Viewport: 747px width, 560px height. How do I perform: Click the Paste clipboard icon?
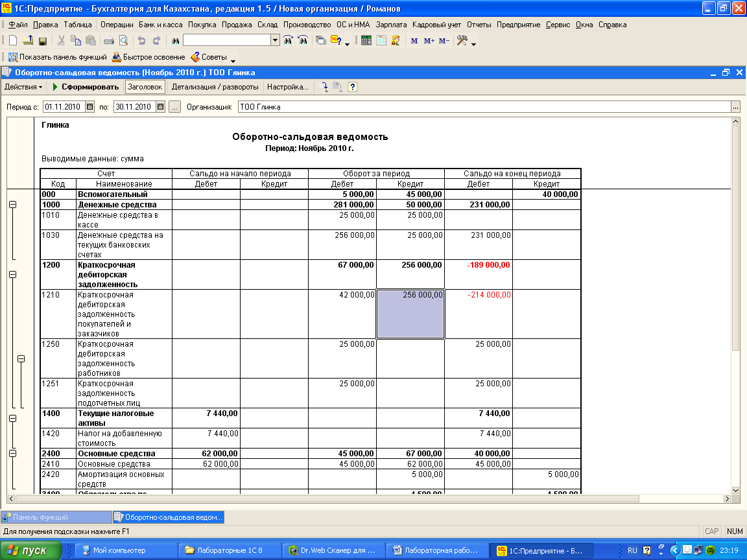coord(91,41)
